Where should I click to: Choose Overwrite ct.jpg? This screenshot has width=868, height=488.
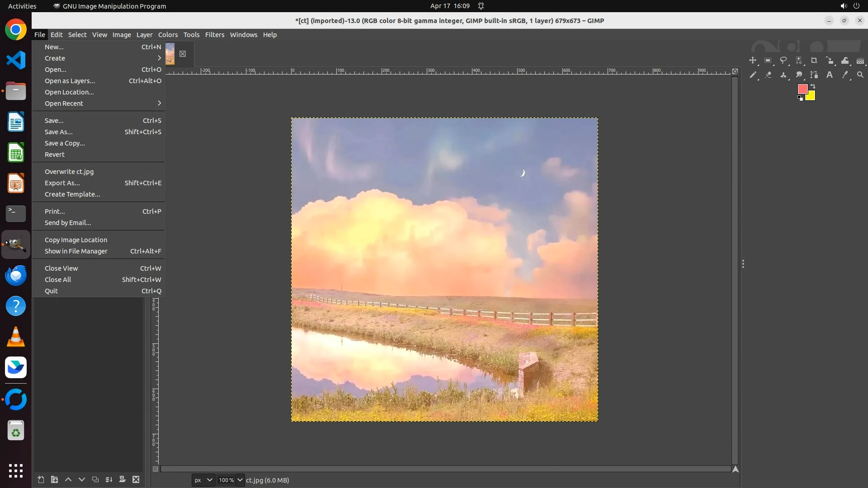click(69, 172)
